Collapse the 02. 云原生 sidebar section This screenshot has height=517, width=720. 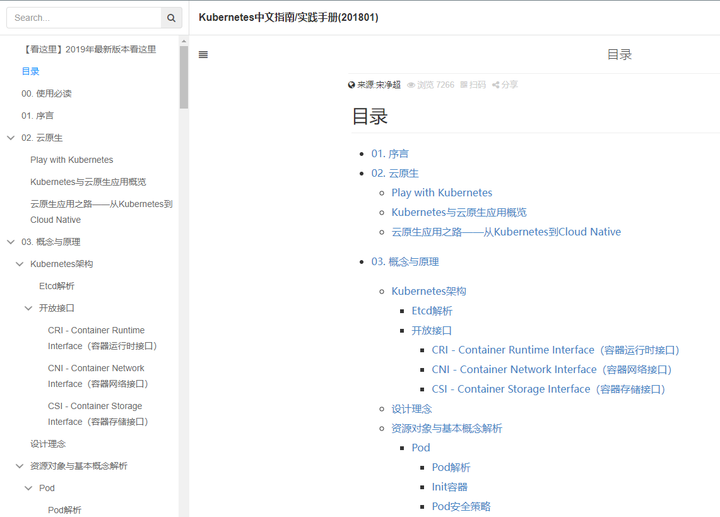pos(11,138)
